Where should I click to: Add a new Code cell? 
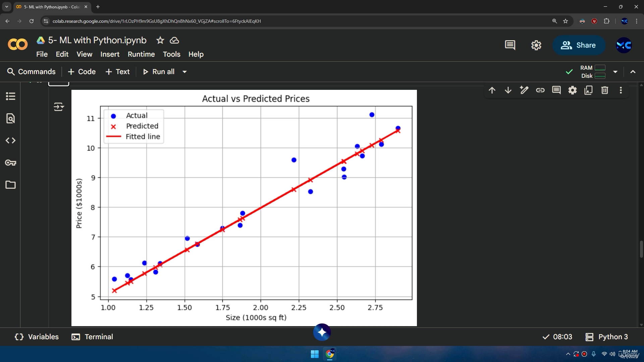pos(82,72)
